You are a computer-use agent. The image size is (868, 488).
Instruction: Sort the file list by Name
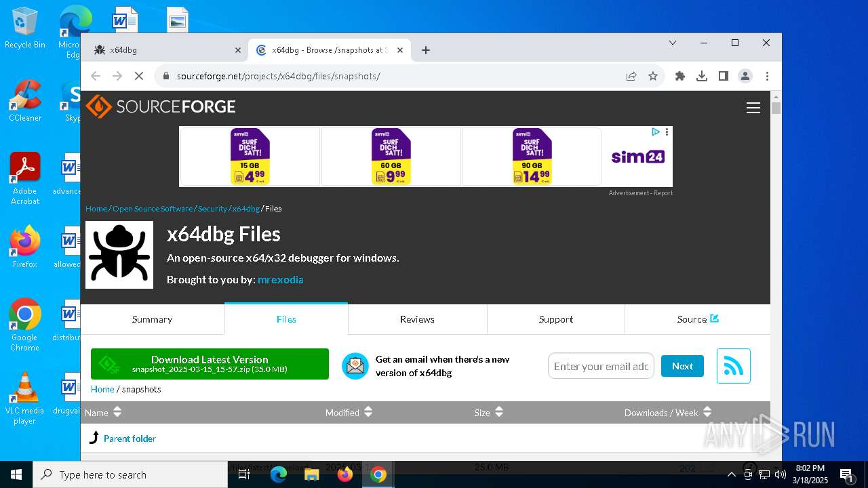point(103,412)
